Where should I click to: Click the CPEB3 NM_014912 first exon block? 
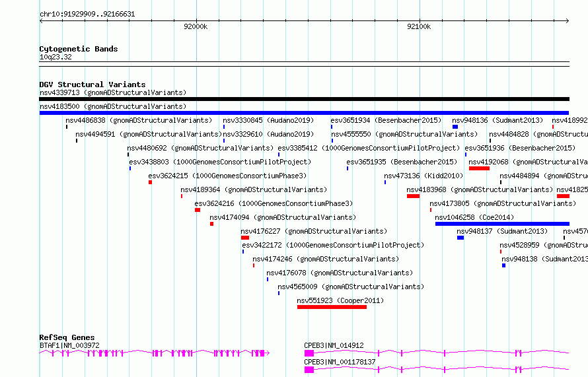(x=309, y=353)
